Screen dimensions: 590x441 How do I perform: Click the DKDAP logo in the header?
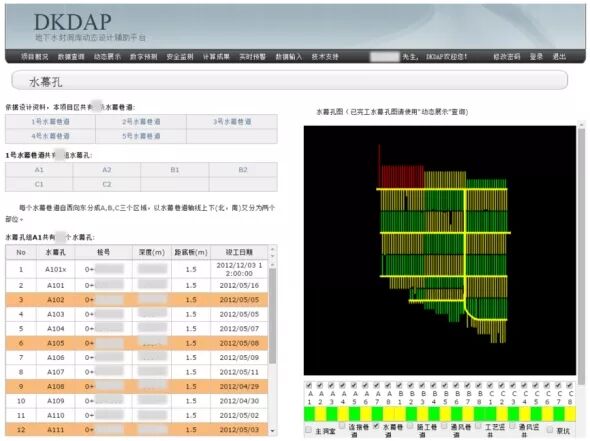(73, 22)
